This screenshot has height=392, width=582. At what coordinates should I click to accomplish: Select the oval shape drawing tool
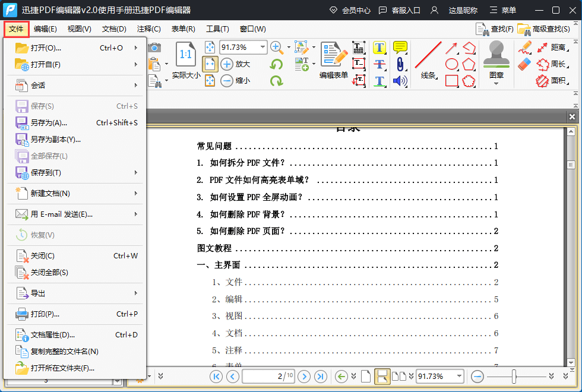tap(452, 64)
